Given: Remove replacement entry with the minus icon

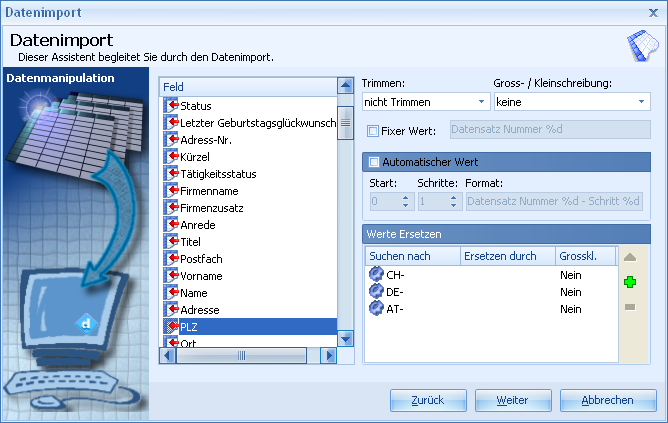Looking at the screenshot, I should point(630,307).
